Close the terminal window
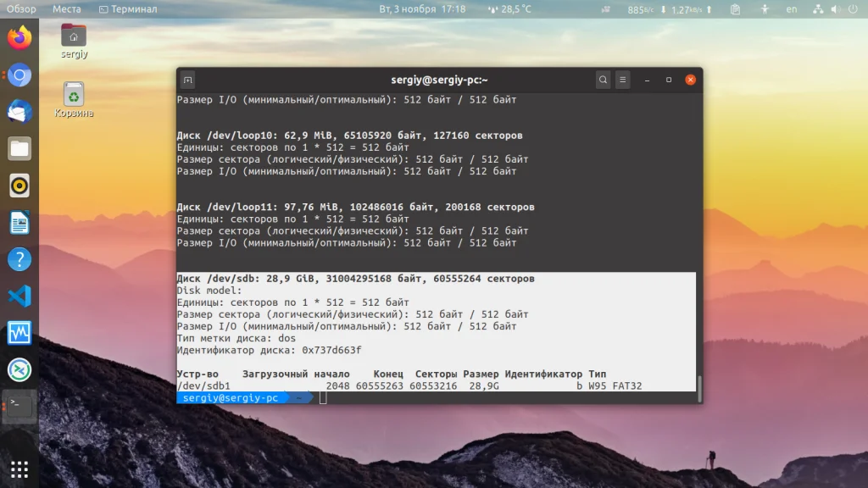Image resolution: width=868 pixels, height=488 pixels. click(x=690, y=80)
